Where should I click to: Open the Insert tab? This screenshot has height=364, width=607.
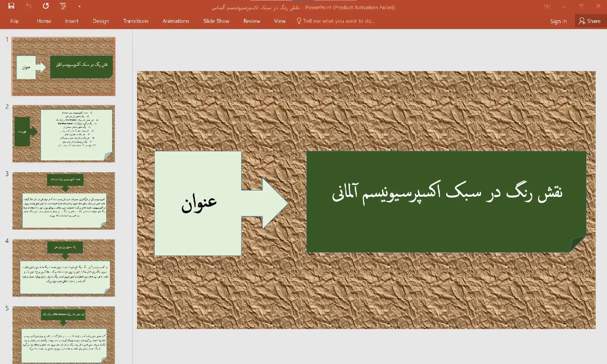72,21
